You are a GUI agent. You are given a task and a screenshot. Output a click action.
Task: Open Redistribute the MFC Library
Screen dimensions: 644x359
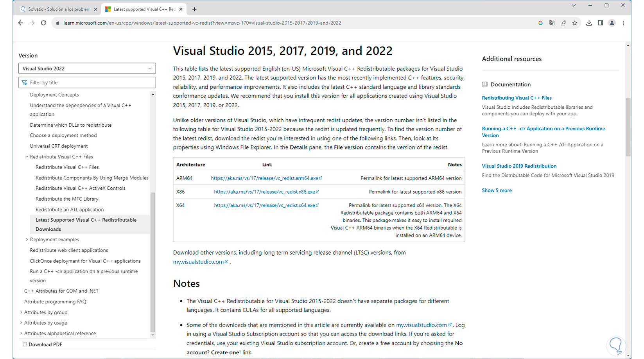[x=67, y=199]
